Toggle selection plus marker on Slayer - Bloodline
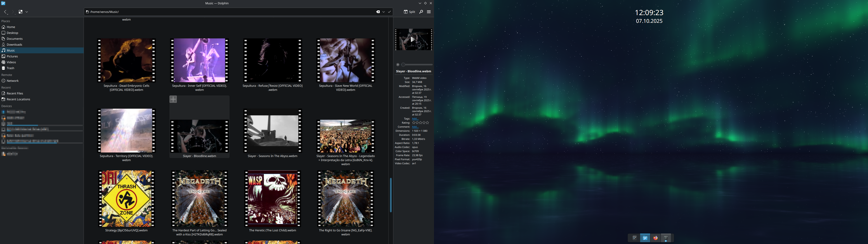Screen dimensions: 868x244 pyautogui.click(x=173, y=99)
